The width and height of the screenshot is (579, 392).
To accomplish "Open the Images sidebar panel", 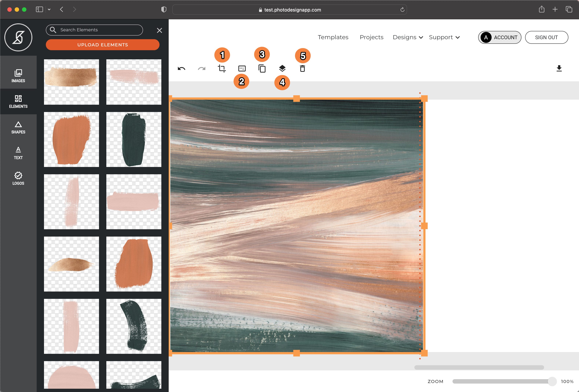I will point(18,76).
